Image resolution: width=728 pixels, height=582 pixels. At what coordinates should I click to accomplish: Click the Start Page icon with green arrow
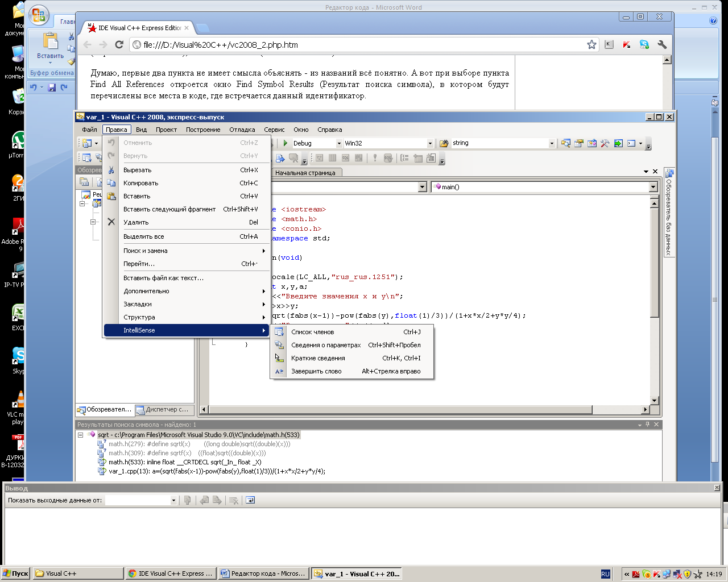pos(618,143)
